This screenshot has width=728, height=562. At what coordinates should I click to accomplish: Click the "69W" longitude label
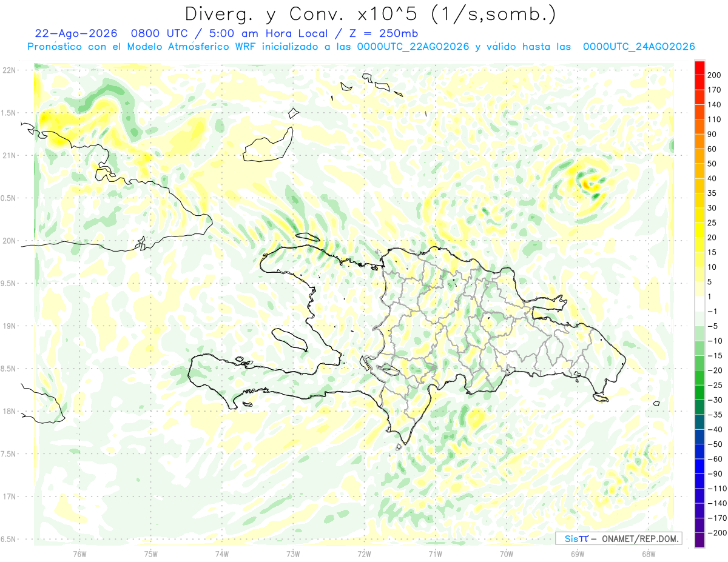click(578, 554)
